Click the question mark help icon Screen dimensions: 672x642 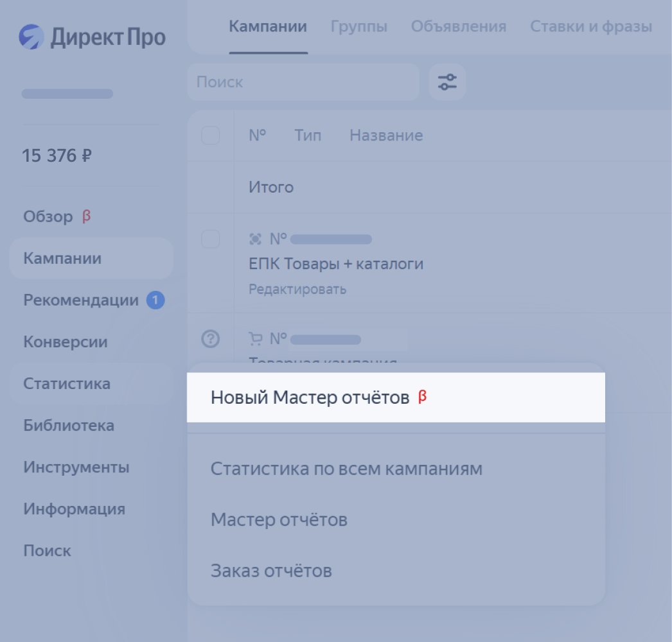211,338
